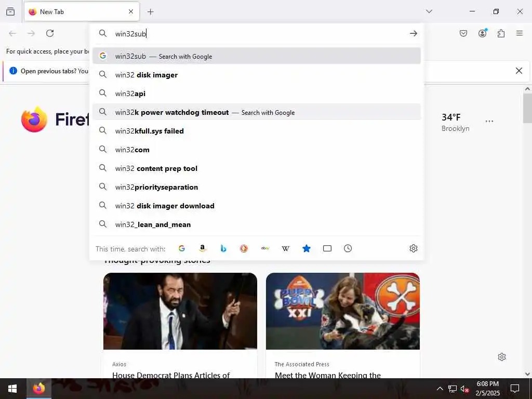Open the Pocket save icon

tap(463, 33)
